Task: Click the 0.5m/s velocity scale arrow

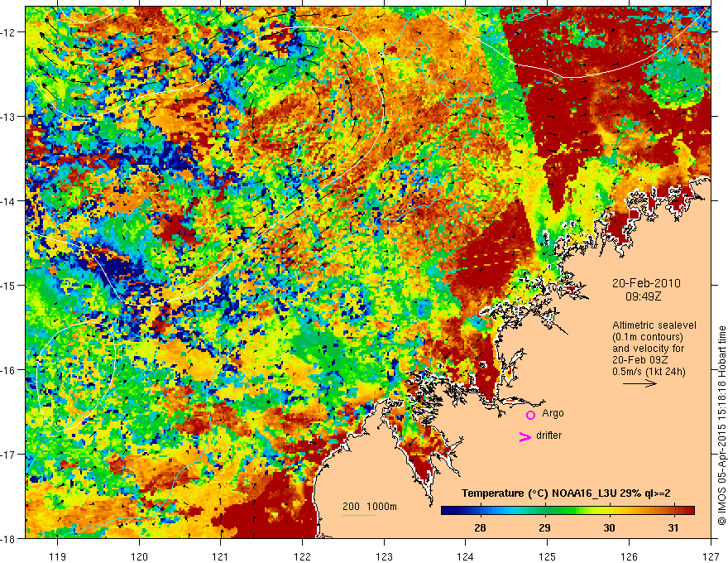Action: (x=639, y=383)
